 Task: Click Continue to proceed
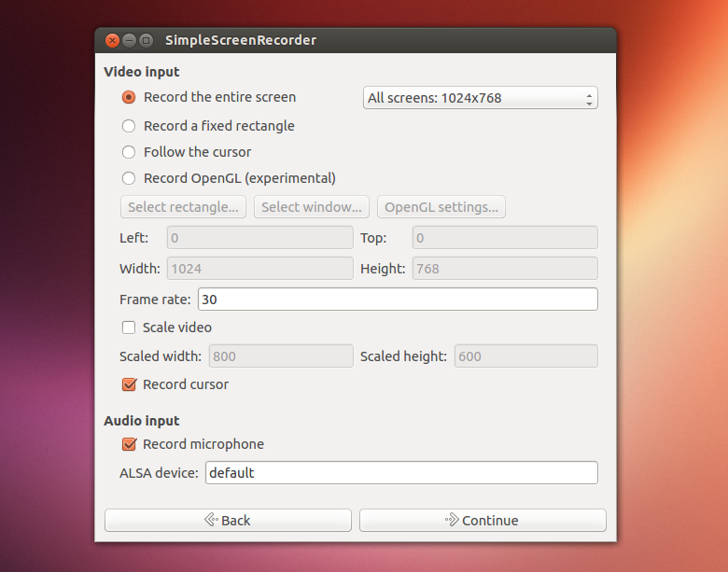point(483,520)
